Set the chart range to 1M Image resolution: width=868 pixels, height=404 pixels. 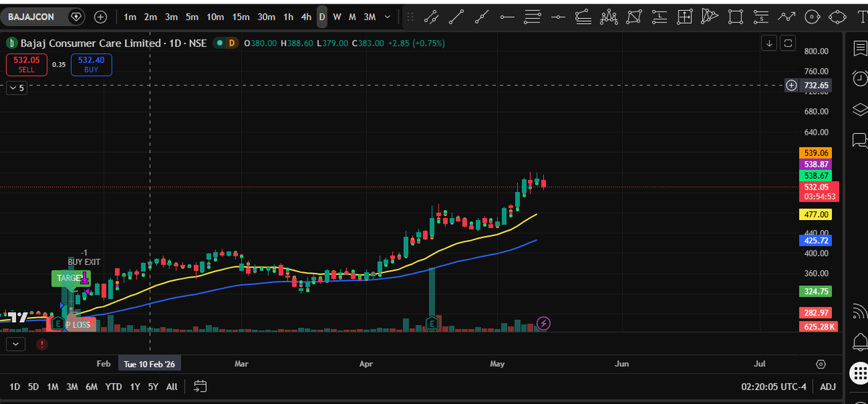pyautogui.click(x=53, y=387)
